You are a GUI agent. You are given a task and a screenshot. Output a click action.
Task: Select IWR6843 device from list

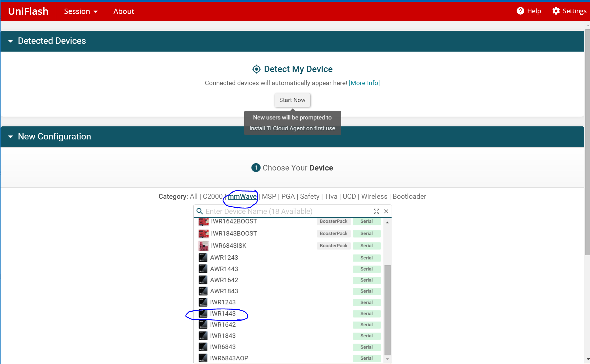[289, 347]
